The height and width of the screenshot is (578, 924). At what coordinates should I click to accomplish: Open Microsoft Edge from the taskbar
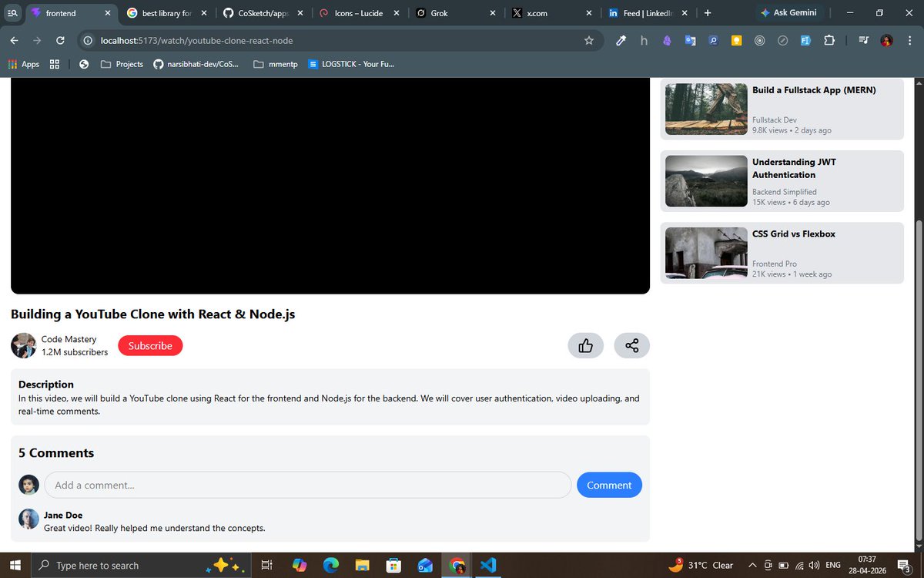pyautogui.click(x=330, y=565)
